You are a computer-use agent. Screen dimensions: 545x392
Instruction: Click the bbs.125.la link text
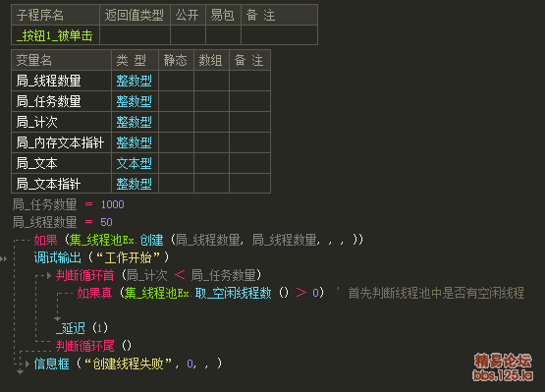(x=503, y=375)
